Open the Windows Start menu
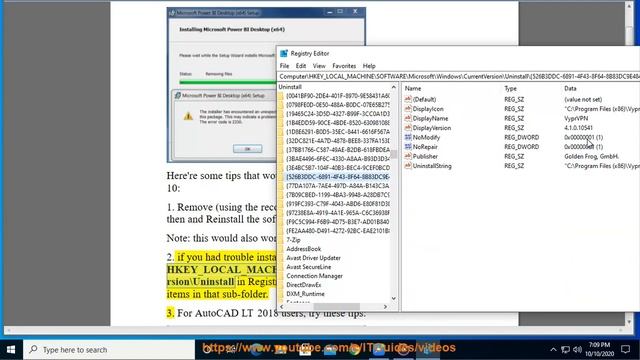 tap(11, 350)
